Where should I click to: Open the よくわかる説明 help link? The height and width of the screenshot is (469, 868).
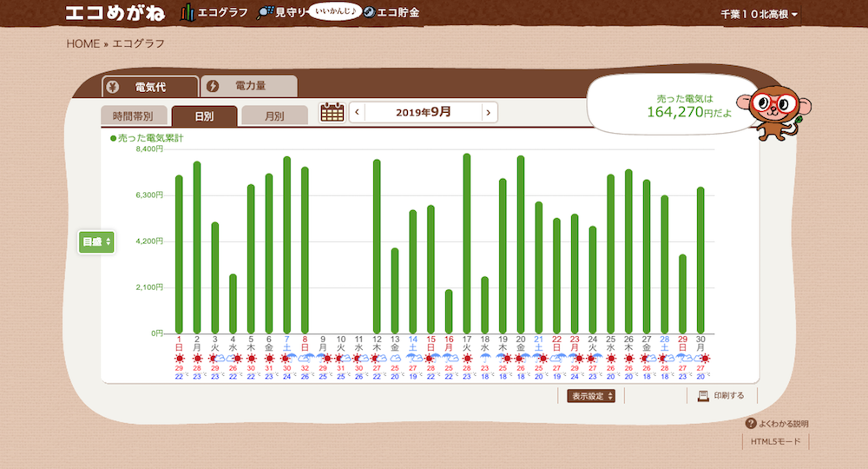coord(783,424)
